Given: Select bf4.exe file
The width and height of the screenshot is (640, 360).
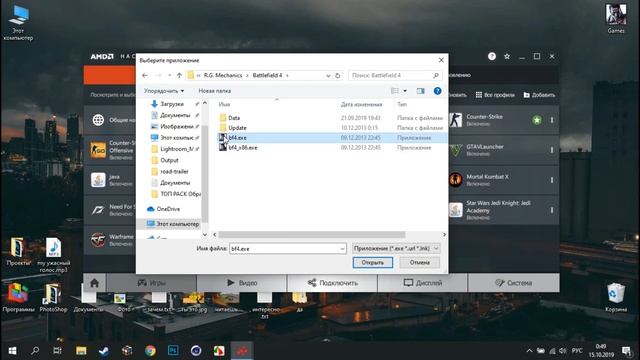Looking at the screenshot, I should click(238, 138).
